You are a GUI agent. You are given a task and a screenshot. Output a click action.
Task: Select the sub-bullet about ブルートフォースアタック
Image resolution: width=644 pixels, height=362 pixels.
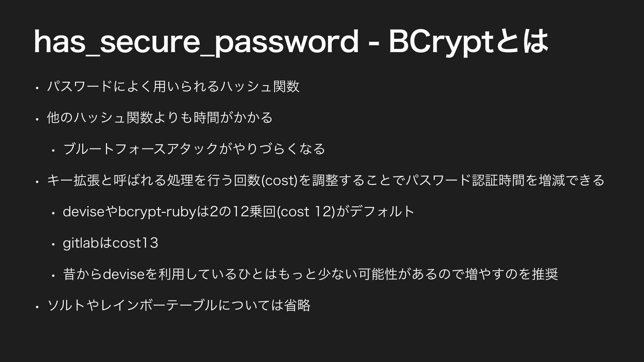click(x=194, y=149)
